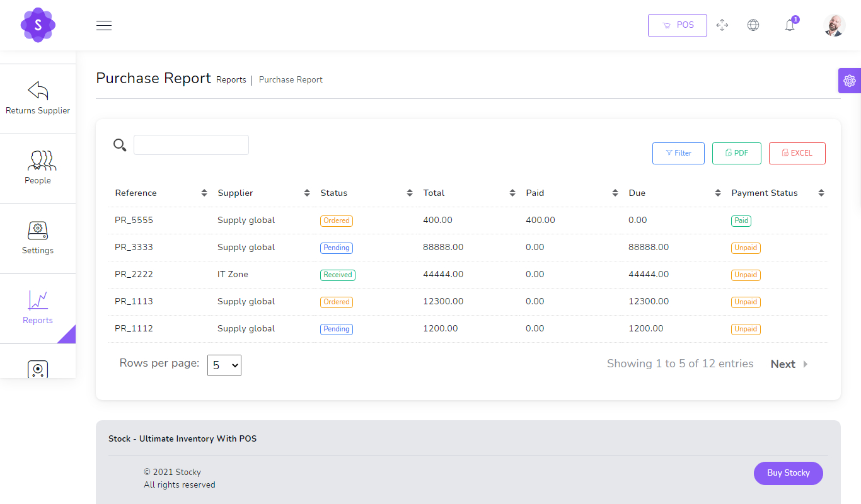Open Reports from the breadcrumb
Viewport: 861px width, 504px height.
[x=231, y=80]
